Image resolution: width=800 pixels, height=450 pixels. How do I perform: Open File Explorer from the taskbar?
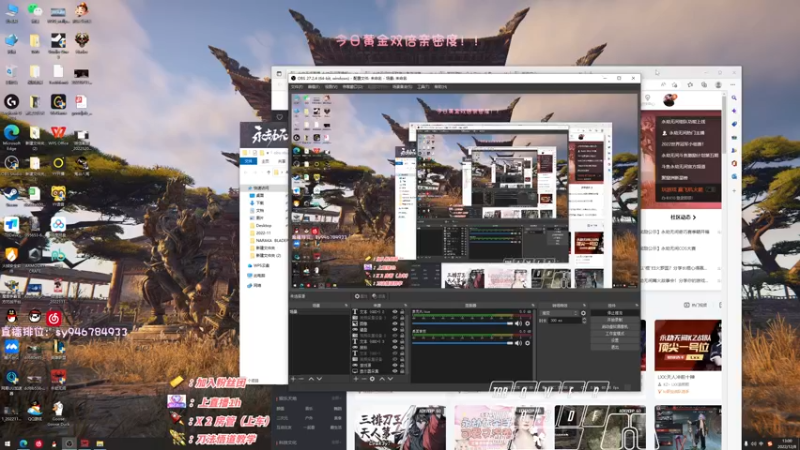pos(99,443)
